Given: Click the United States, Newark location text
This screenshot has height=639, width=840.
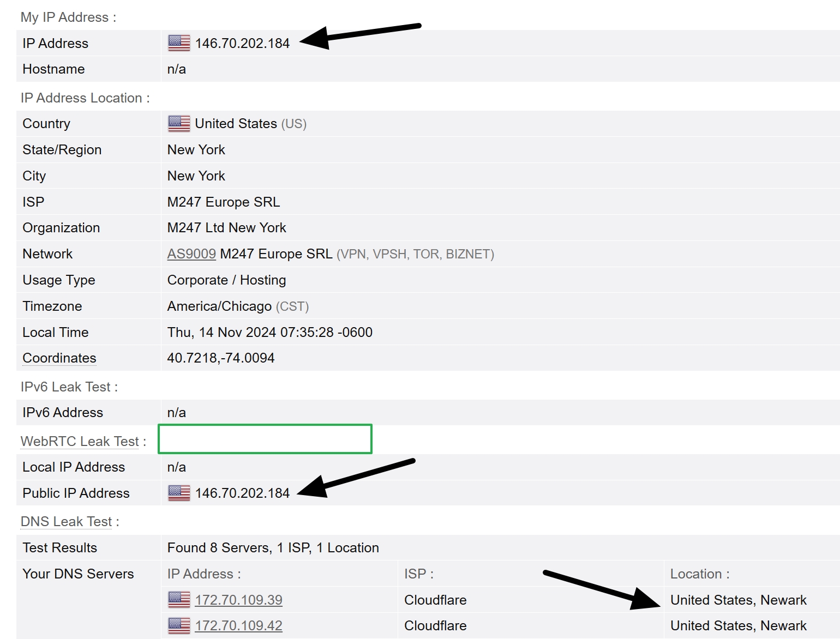Looking at the screenshot, I should click(738, 599).
